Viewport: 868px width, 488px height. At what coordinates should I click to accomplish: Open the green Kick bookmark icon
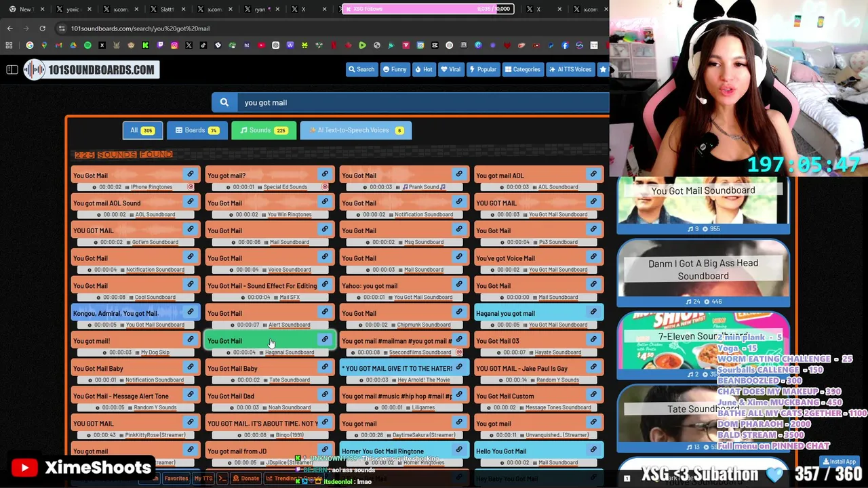[145, 45]
